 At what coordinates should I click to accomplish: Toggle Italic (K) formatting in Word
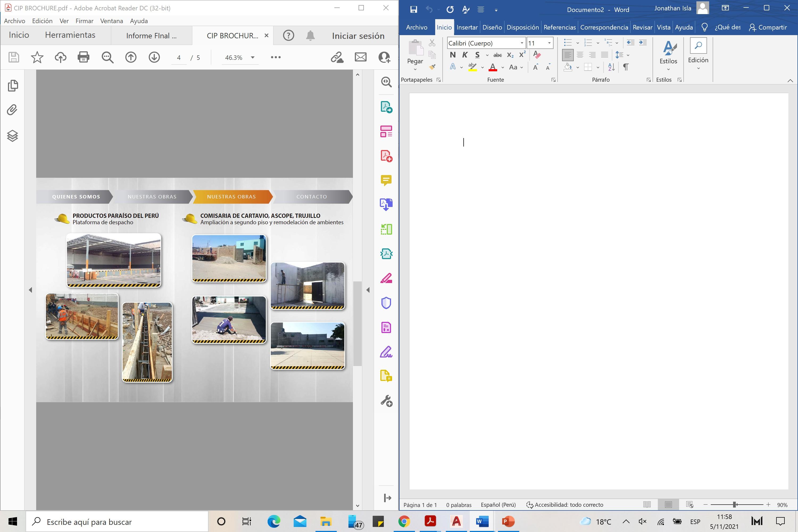pyautogui.click(x=465, y=55)
